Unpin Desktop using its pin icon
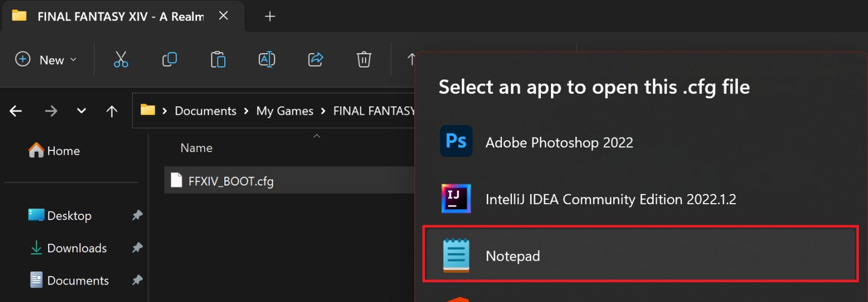This screenshot has width=868, height=302. (x=137, y=215)
